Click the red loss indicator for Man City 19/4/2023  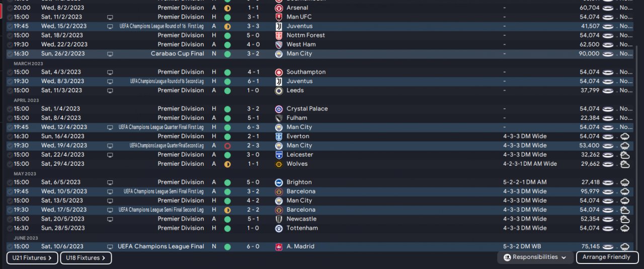(227, 146)
